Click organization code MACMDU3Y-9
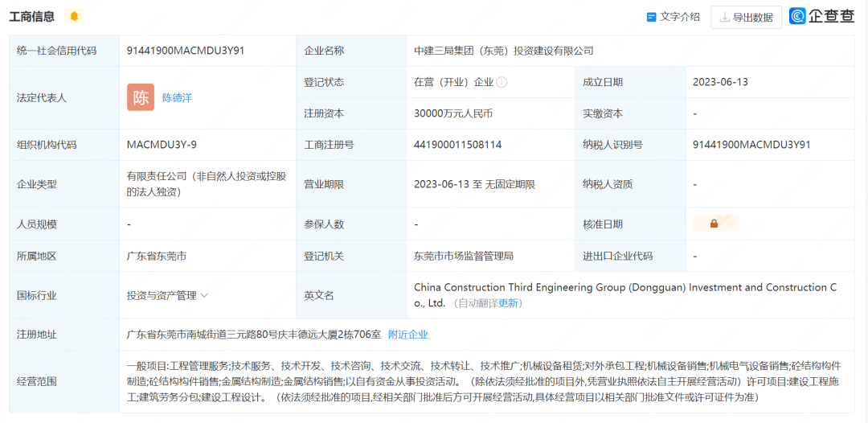The width and height of the screenshot is (868, 423). point(162,145)
